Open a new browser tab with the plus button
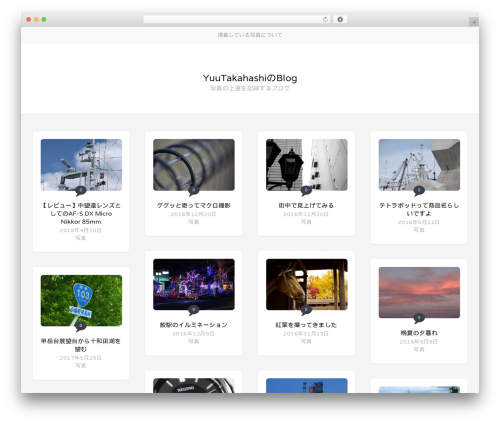 (474, 22)
